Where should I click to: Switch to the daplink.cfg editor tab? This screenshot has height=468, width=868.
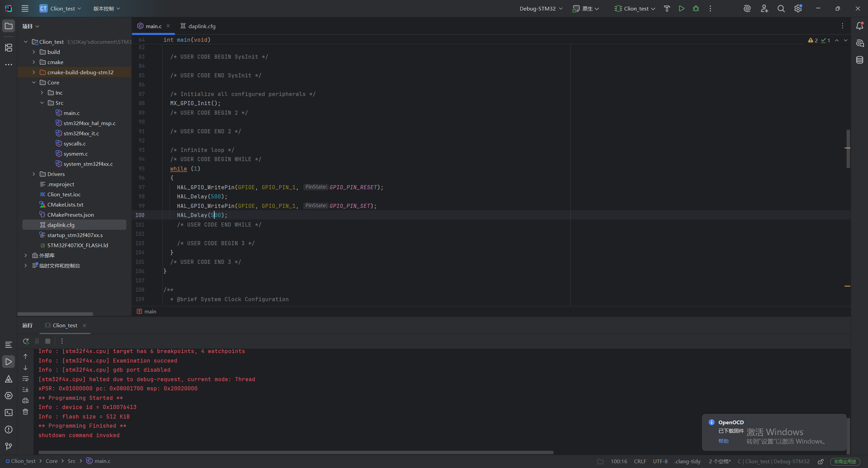coord(198,26)
